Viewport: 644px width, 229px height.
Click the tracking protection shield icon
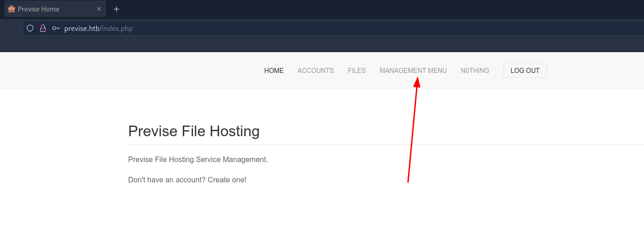(x=30, y=29)
